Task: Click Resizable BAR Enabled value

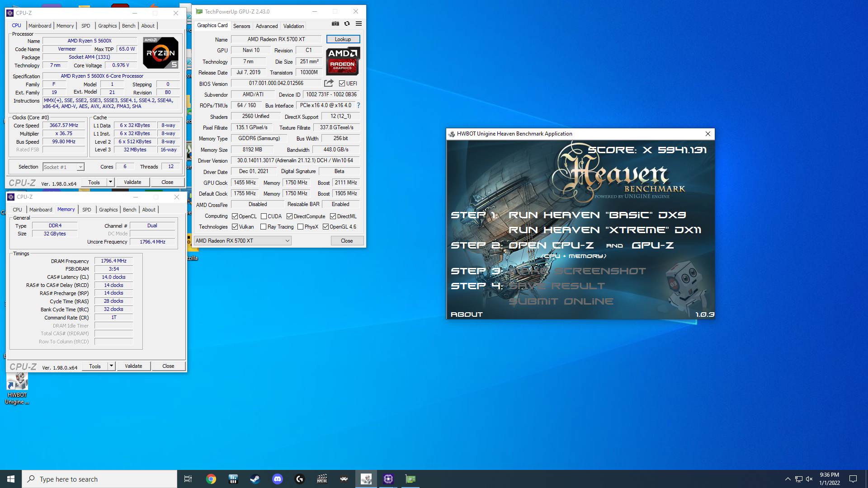Action: (340, 204)
